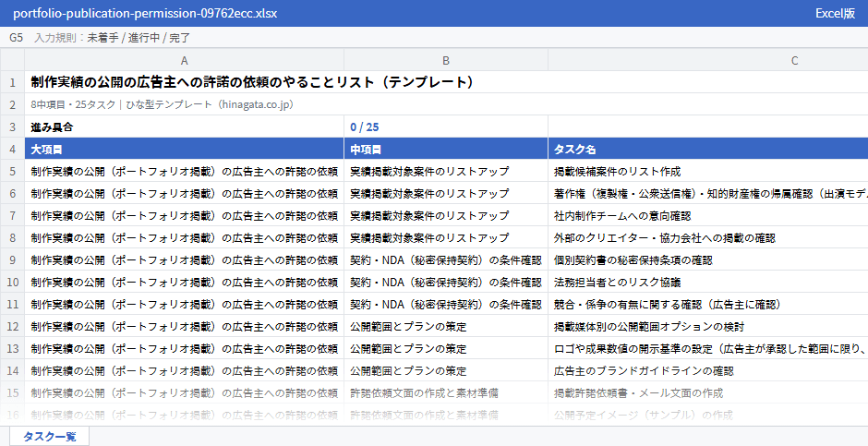
Task: Click 実績掲載対象案件のリストアップ in row 5
Action: pos(446,172)
